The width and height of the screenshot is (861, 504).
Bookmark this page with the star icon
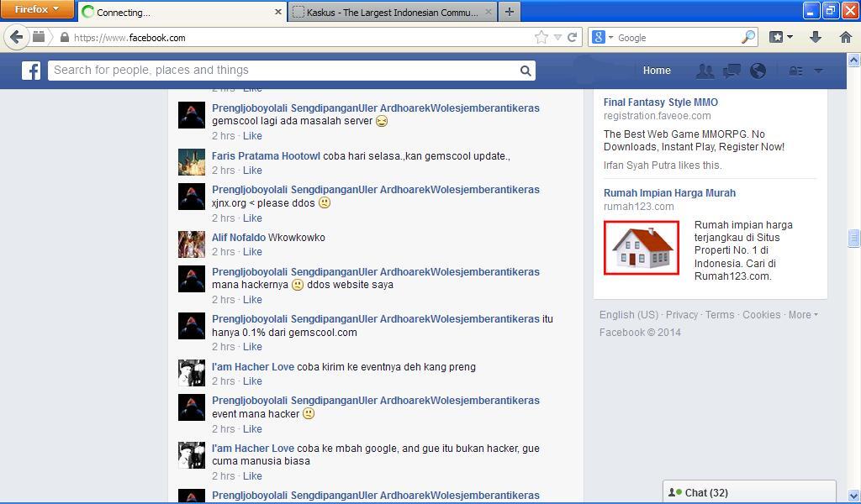(541, 37)
